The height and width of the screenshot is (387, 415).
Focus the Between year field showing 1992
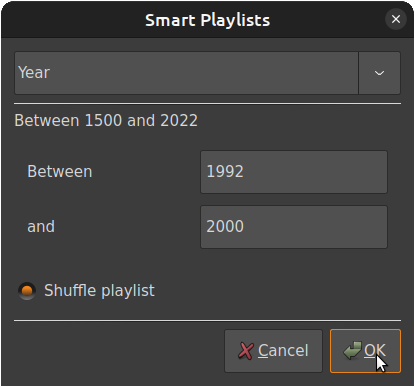point(294,172)
